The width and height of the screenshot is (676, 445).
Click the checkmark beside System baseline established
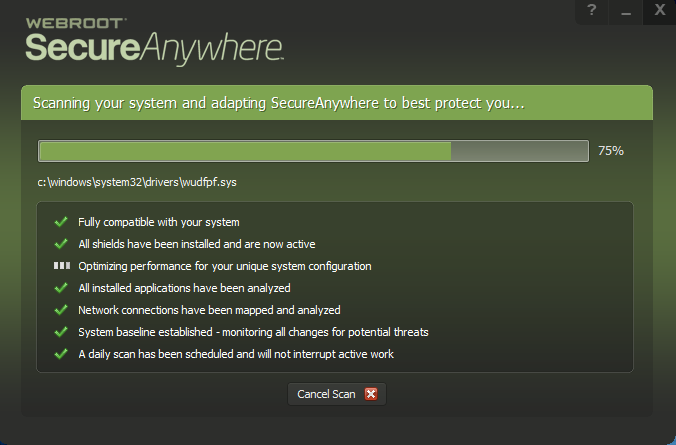61,332
